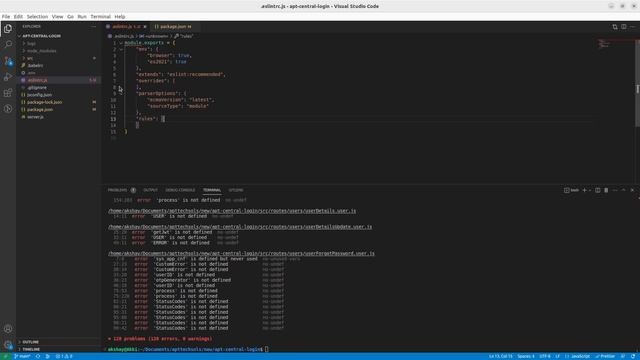640x360 pixels.
Task: Collapse the APT-CENTRAL-LOGIN root folder
Action: click(x=58, y=36)
